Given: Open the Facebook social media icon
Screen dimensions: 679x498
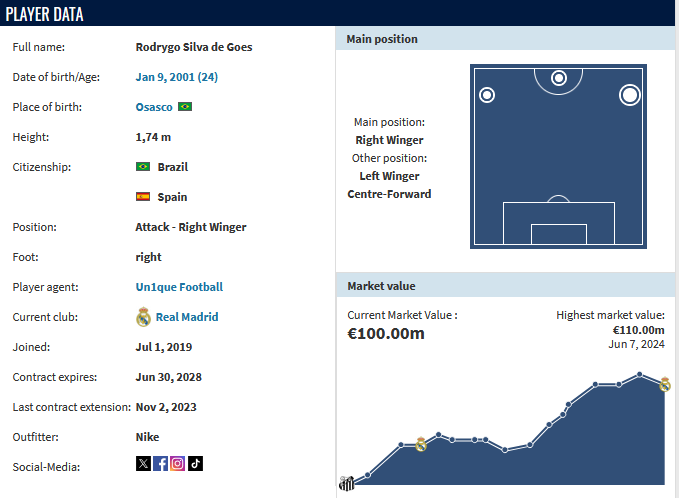Looking at the screenshot, I should point(160,463).
